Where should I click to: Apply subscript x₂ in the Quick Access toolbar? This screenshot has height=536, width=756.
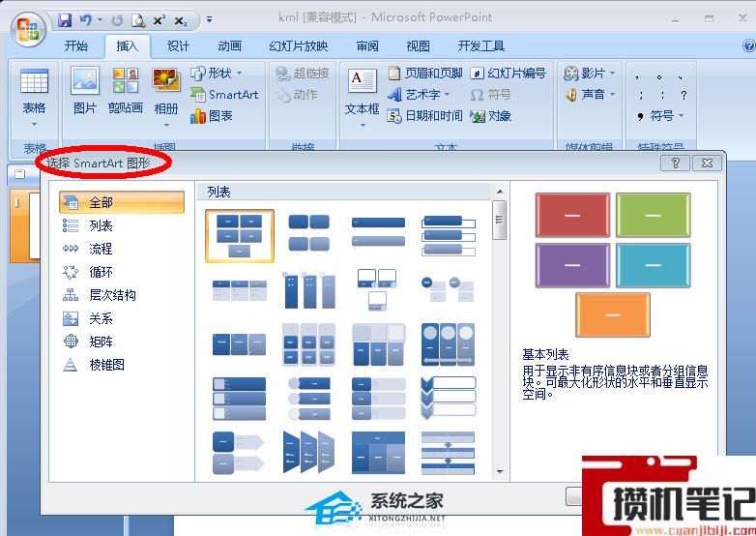pos(181,20)
